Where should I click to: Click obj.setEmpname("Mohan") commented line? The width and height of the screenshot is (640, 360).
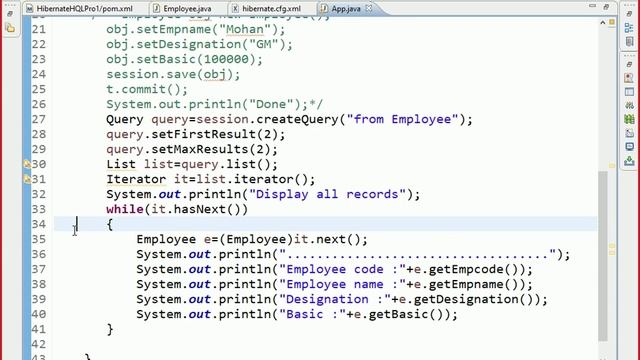pos(196,29)
